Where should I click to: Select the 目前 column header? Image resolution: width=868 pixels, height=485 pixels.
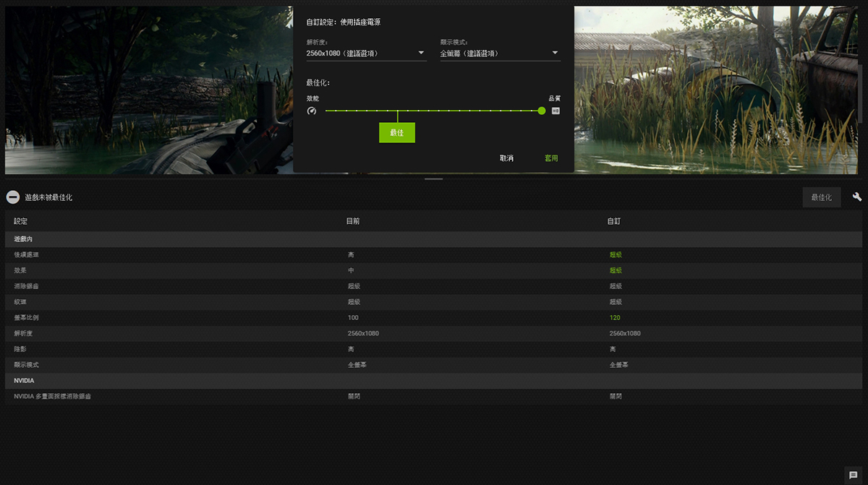353,221
